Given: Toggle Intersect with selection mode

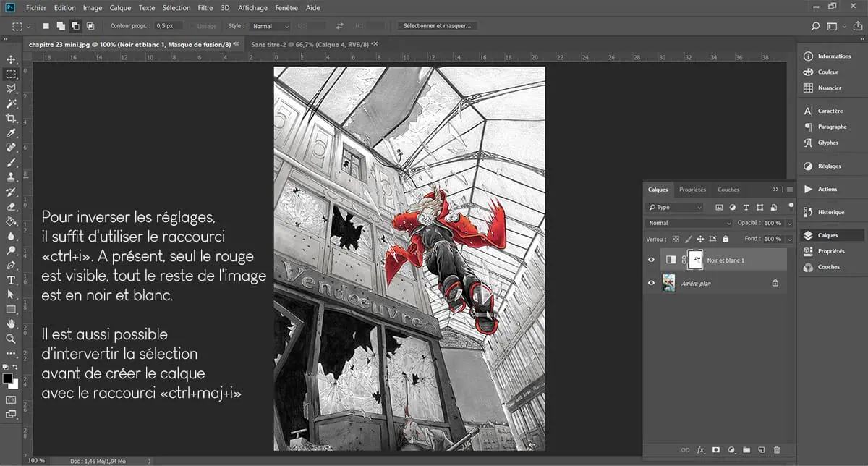Looking at the screenshot, I should tap(90, 26).
